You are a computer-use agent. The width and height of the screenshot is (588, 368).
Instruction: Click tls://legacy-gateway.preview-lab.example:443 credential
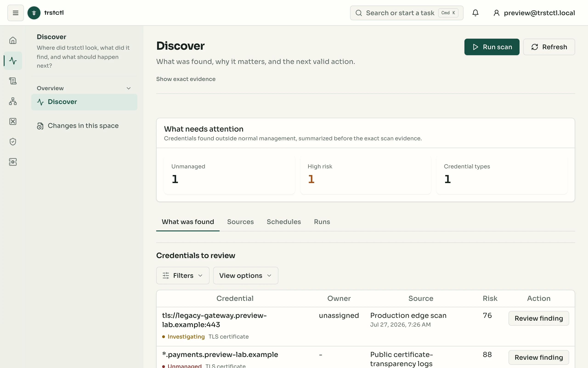coord(214,320)
